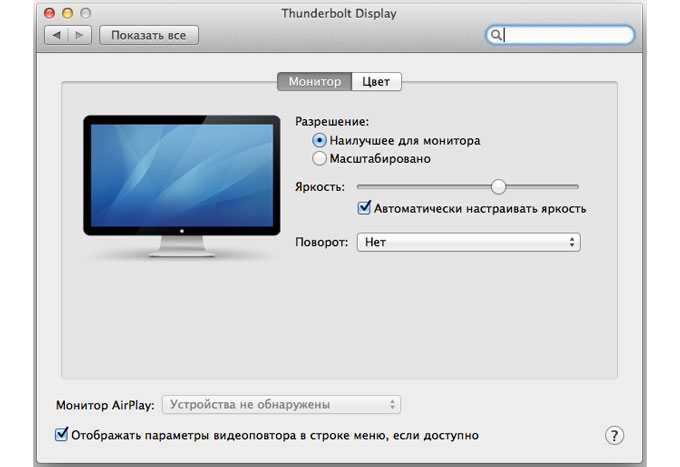The width and height of the screenshot is (680, 467).
Task: Select the Масштабировано radio option
Action: (x=319, y=159)
